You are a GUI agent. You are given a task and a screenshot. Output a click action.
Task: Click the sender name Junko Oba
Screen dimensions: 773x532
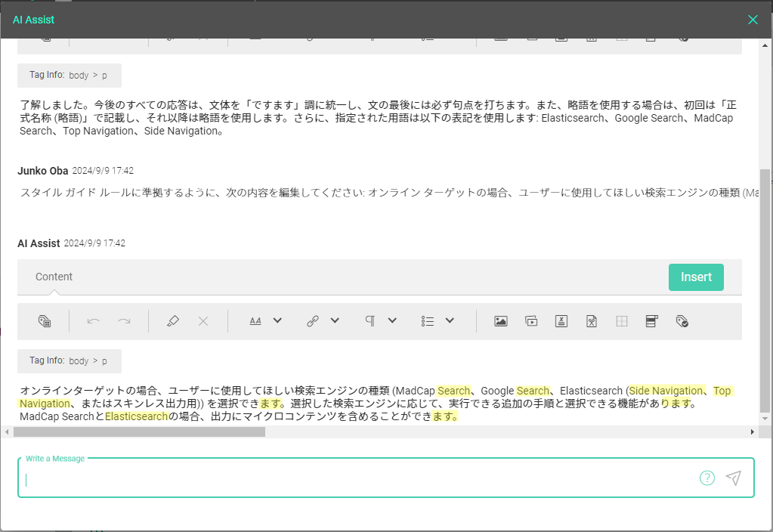[x=43, y=171]
